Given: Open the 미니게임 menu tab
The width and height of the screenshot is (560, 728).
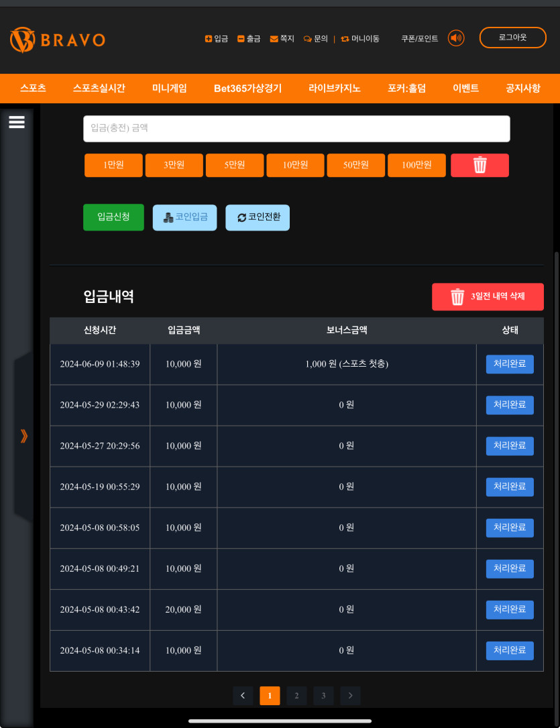Looking at the screenshot, I should tap(169, 88).
